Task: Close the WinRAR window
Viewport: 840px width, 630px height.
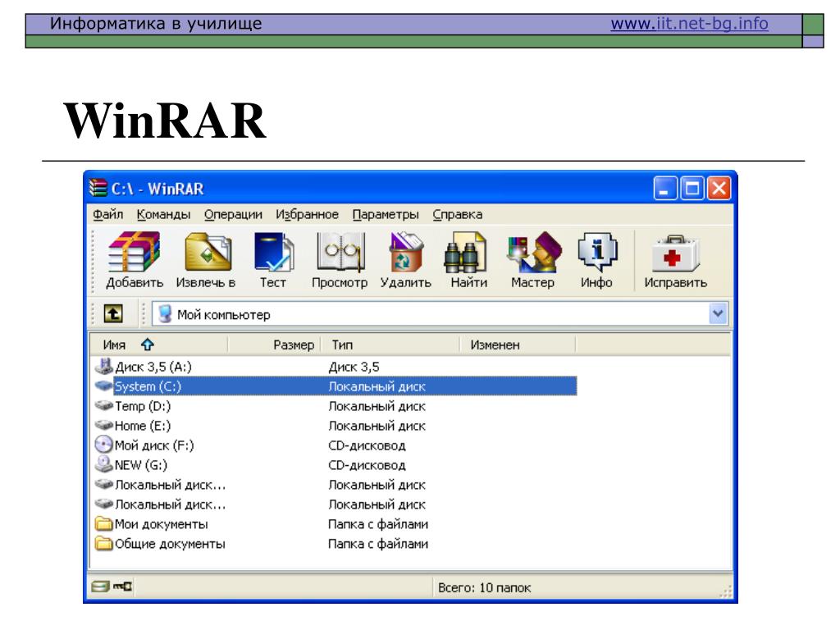Action: click(719, 189)
